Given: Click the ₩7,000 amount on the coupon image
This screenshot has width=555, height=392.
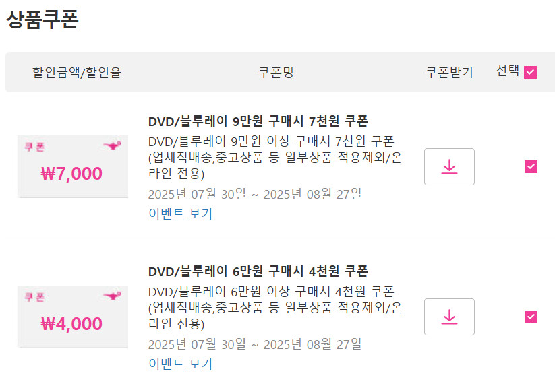Looking at the screenshot, I should point(72,174).
